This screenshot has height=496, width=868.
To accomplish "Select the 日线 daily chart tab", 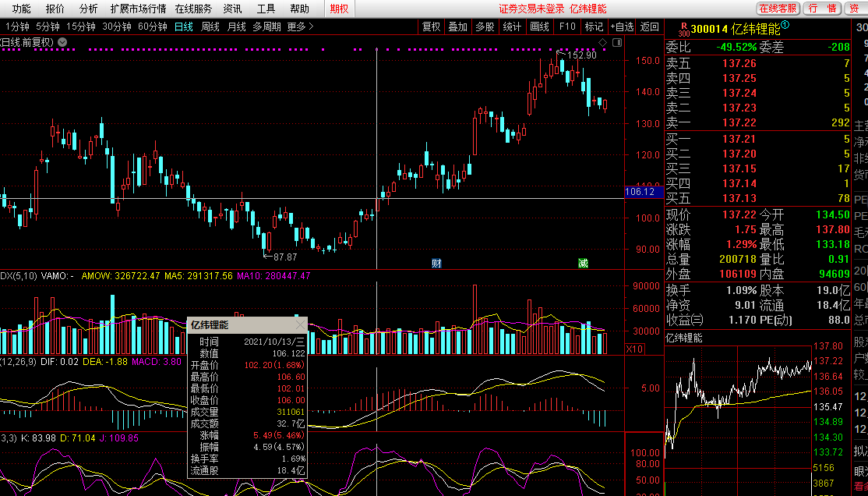I will point(184,27).
